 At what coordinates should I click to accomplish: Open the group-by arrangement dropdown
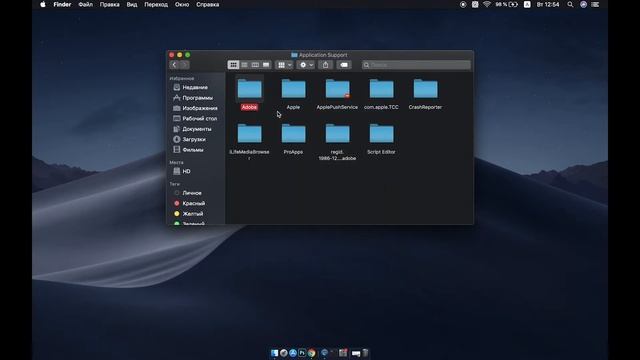pos(284,65)
